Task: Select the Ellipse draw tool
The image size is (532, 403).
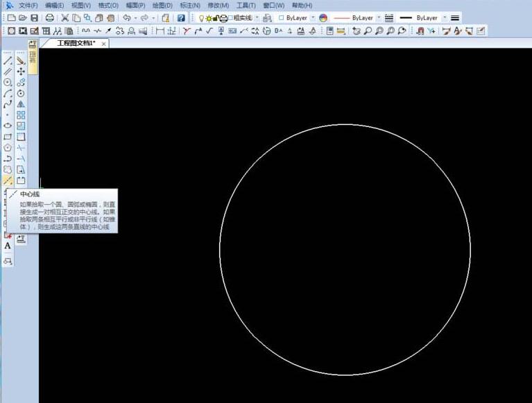Action: (8, 126)
